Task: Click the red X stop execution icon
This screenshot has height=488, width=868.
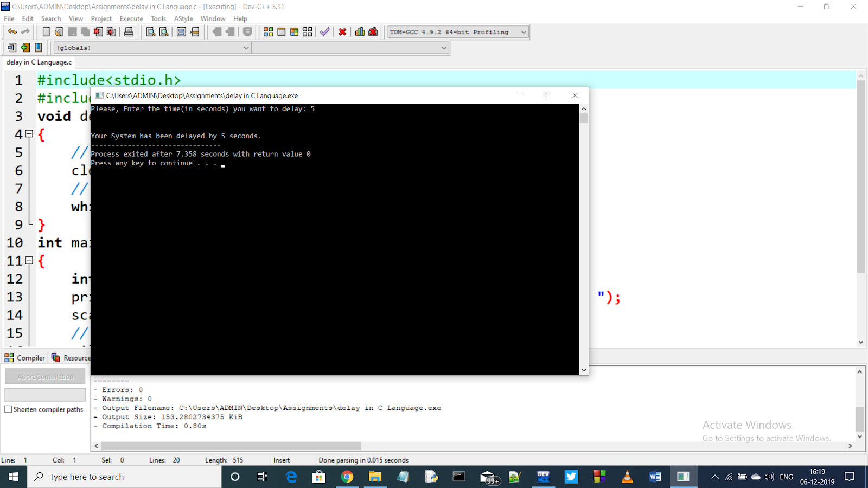Action: click(342, 31)
